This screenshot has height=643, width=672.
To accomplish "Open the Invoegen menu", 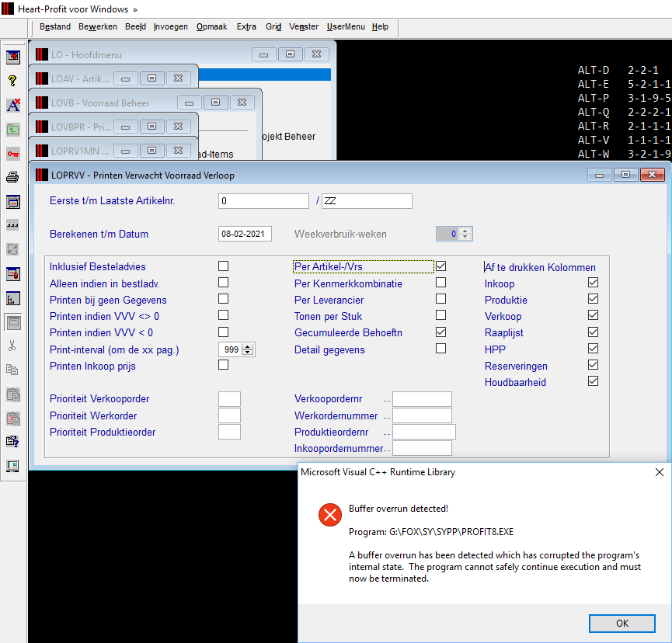I will click(171, 26).
